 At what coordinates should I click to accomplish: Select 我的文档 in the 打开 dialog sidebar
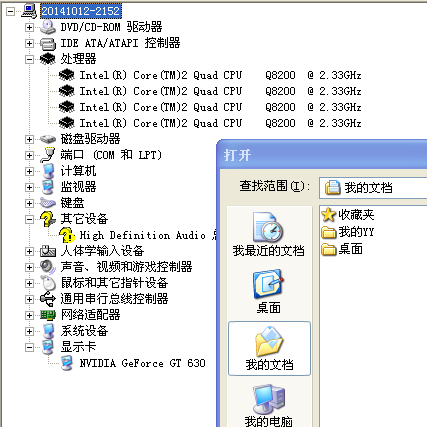click(269, 348)
